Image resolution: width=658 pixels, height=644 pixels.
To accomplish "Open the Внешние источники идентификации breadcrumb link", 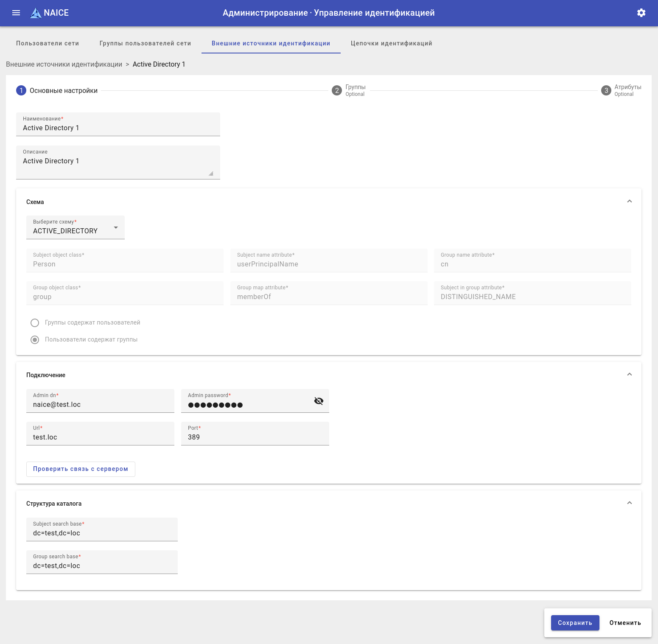I will [x=64, y=64].
